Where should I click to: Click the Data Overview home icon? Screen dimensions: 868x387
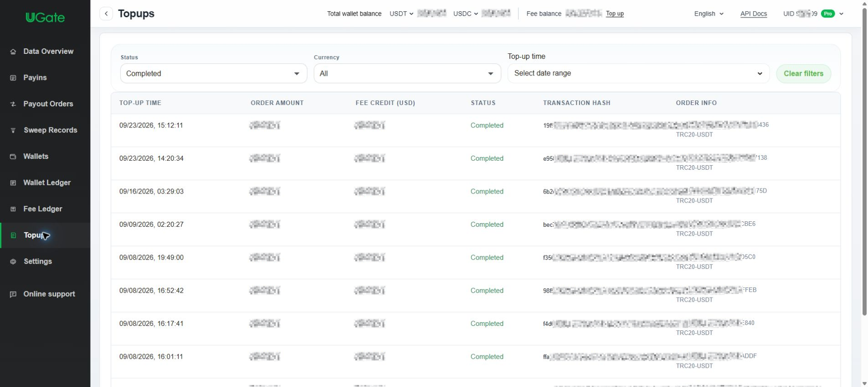pos(13,52)
